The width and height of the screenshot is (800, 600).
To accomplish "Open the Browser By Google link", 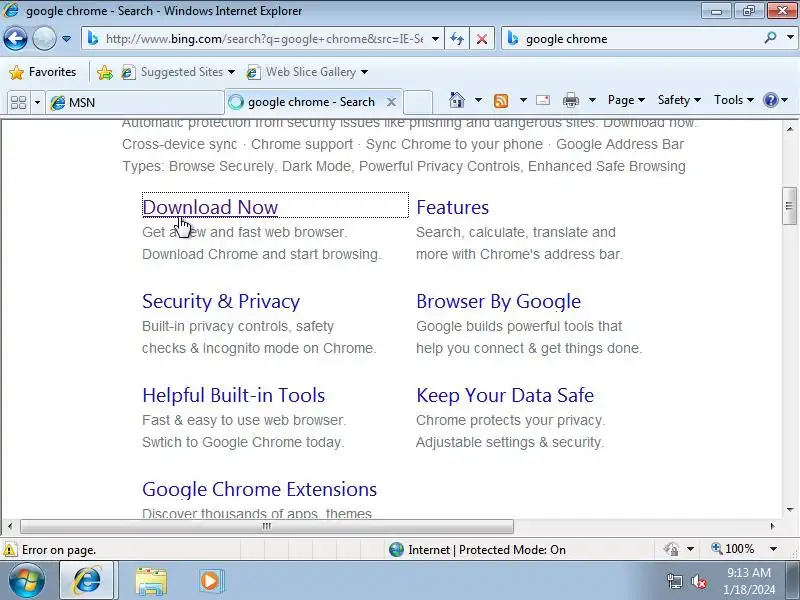I will 498,301.
